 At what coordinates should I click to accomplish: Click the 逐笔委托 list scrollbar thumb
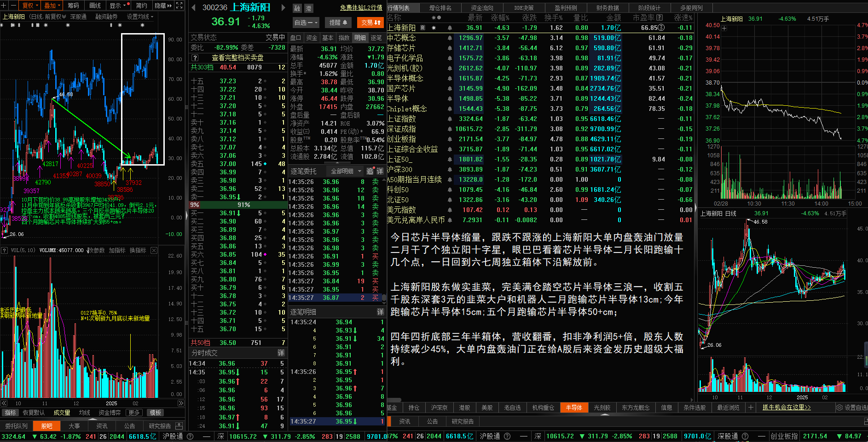pyautogui.click(x=384, y=298)
